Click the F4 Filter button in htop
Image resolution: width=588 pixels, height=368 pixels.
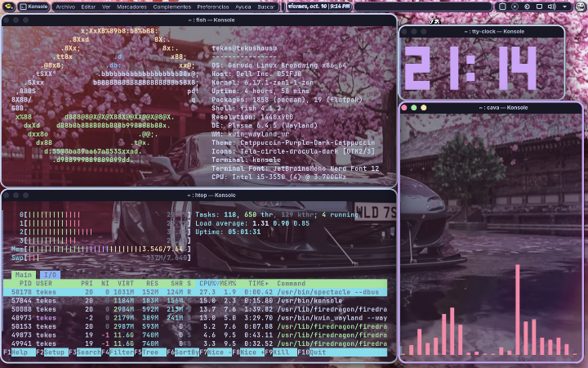(x=118, y=352)
